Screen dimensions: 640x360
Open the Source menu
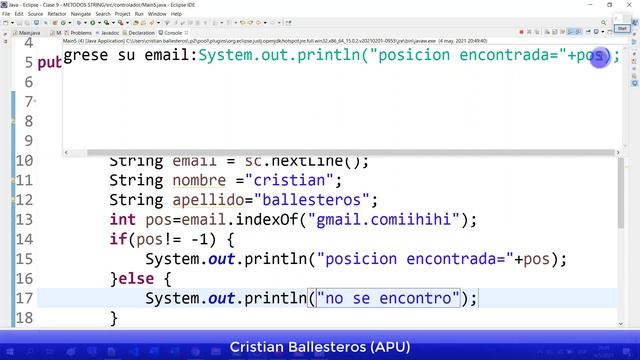click(x=35, y=14)
